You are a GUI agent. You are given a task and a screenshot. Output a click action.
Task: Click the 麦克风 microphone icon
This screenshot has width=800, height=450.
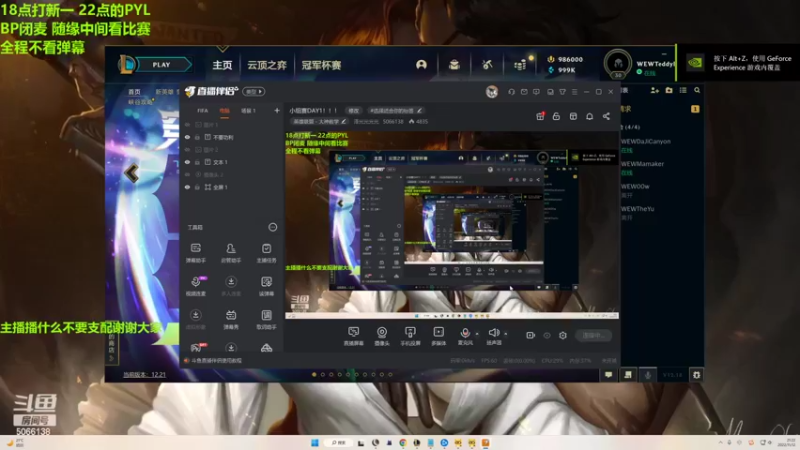(x=465, y=334)
